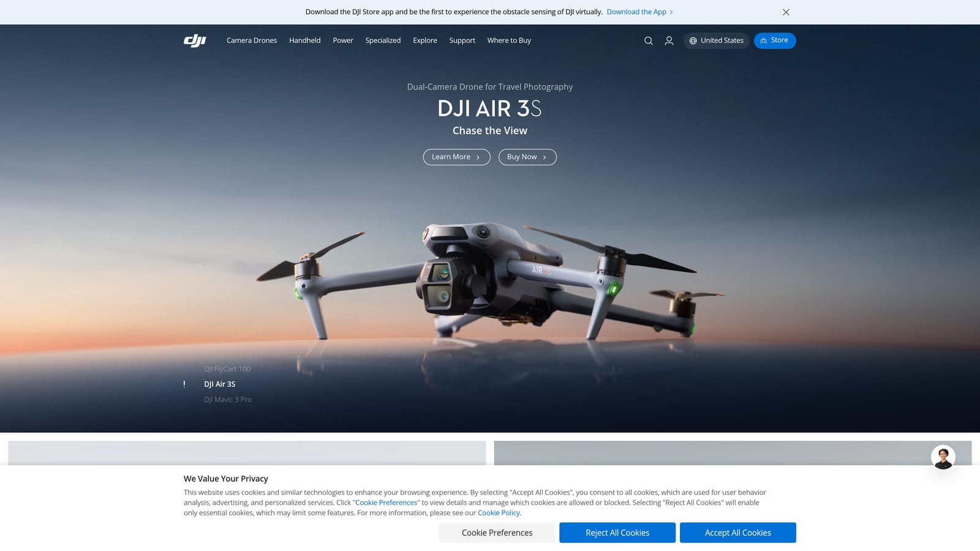Open the user account icon
Image resolution: width=980 pixels, height=551 pixels.
coord(669,40)
